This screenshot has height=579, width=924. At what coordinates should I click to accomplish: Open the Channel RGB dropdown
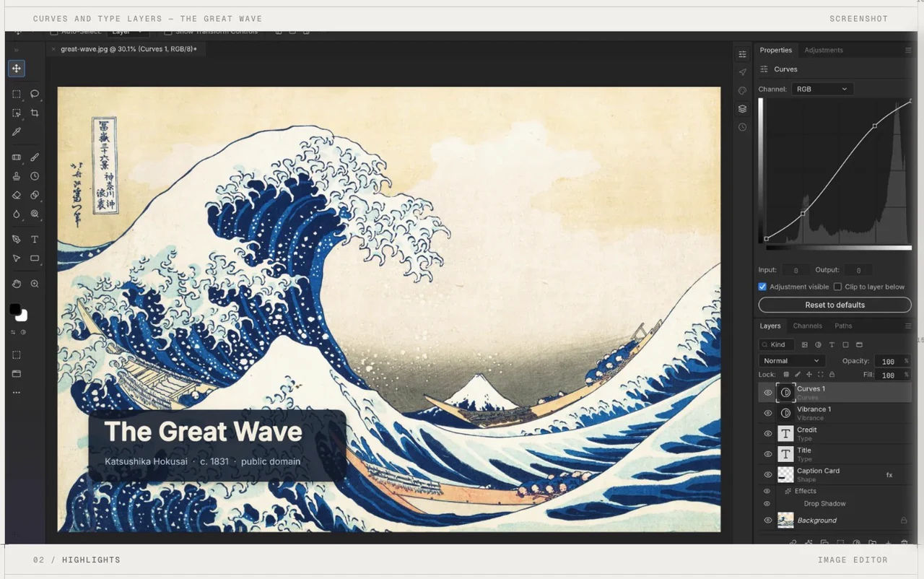pos(822,89)
